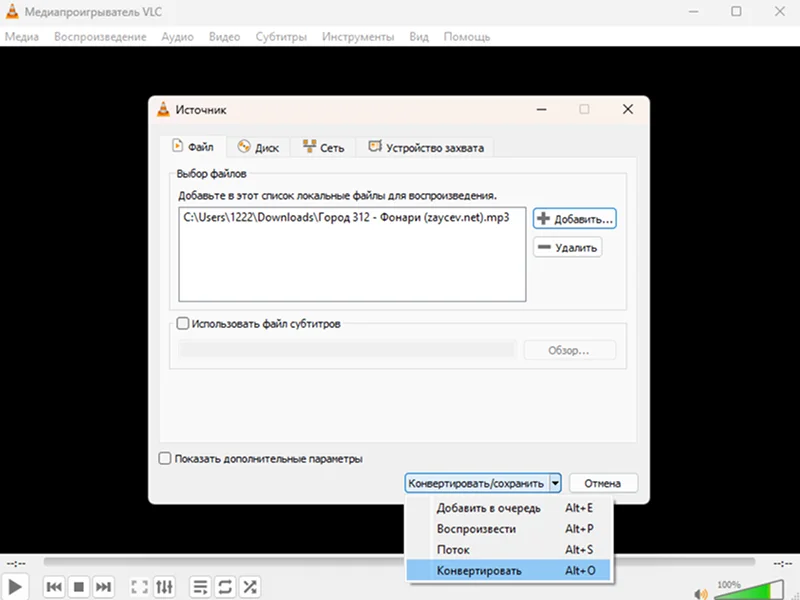
Task: Choose Поток from dropdown menu
Action: click(x=510, y=550)
